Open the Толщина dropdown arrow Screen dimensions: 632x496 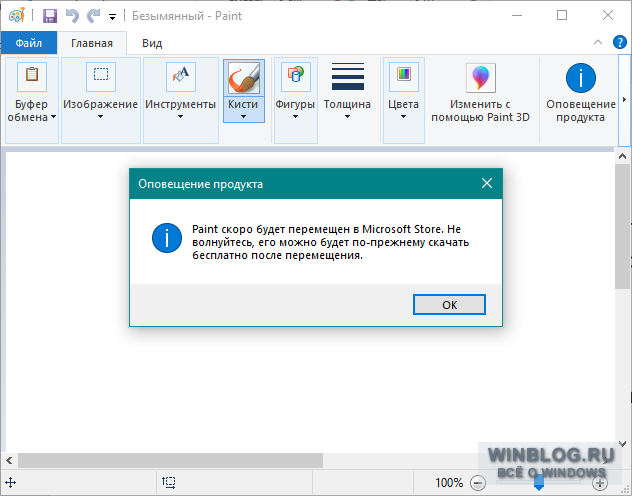pyautogui.click(x=347, y=117)
